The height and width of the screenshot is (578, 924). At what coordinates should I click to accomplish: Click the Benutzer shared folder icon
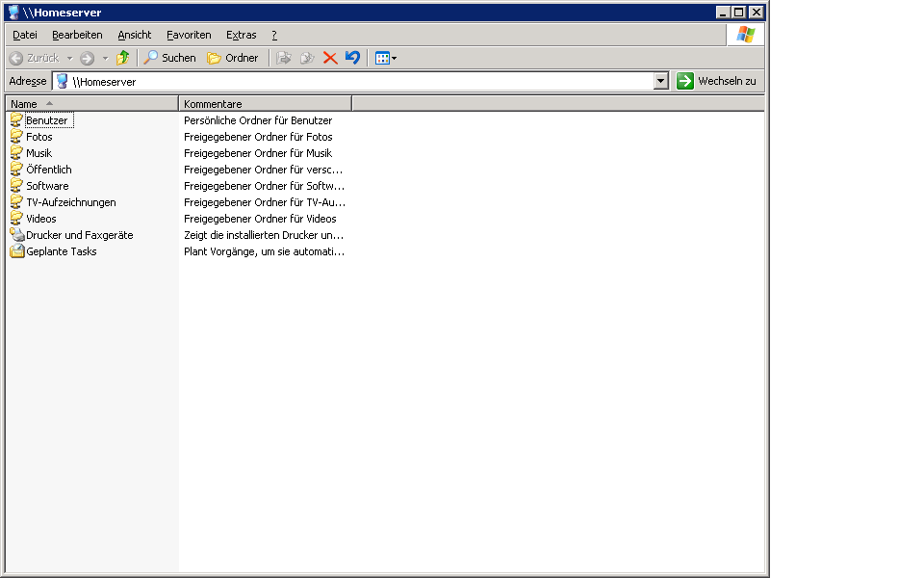pyautogui.click(x=16, y=120)
